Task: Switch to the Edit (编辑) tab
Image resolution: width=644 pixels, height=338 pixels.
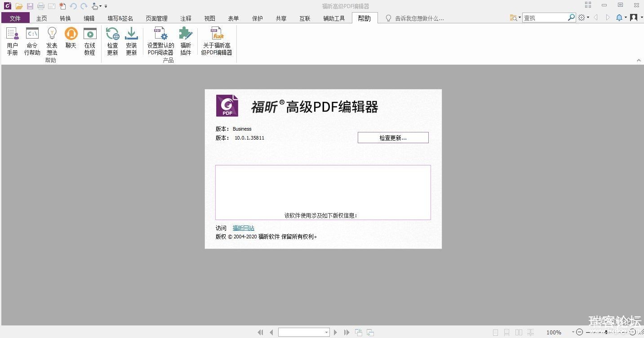Action: pos(89,18)
